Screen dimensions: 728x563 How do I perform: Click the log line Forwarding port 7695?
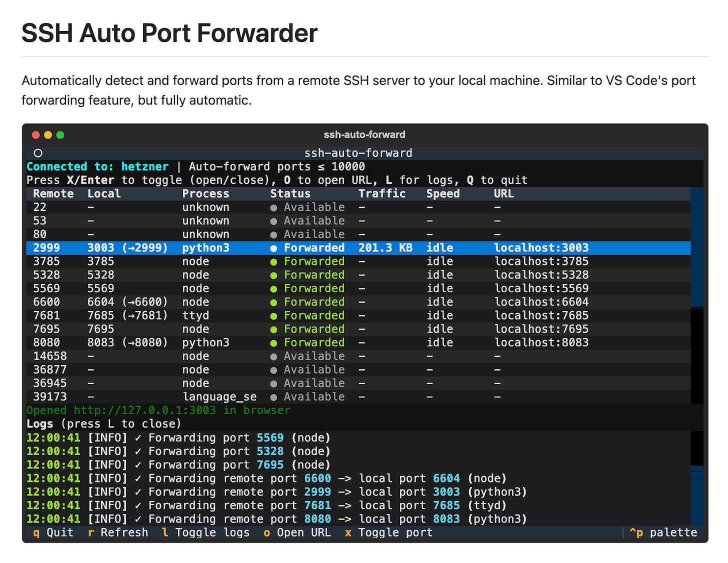[x=178, y=465]
